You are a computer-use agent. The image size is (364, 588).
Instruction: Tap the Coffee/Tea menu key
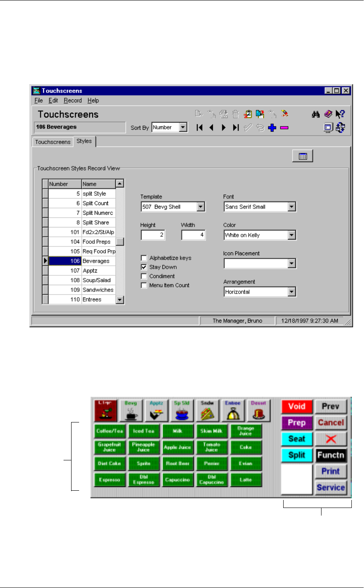[109, 431]
